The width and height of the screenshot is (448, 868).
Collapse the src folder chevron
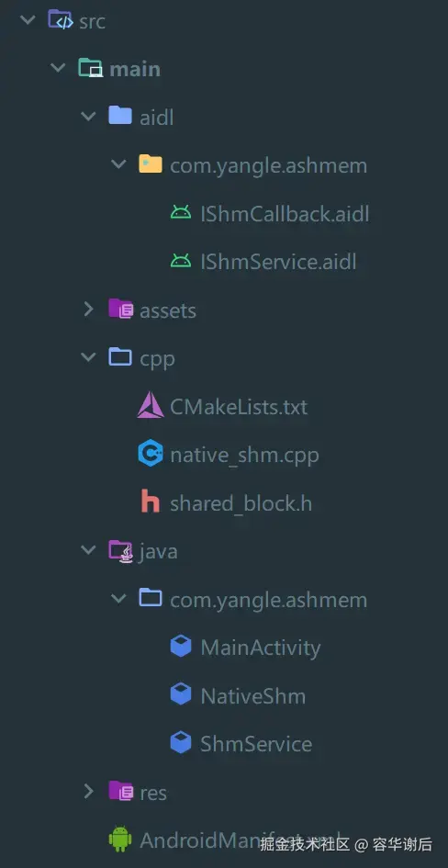28,21
